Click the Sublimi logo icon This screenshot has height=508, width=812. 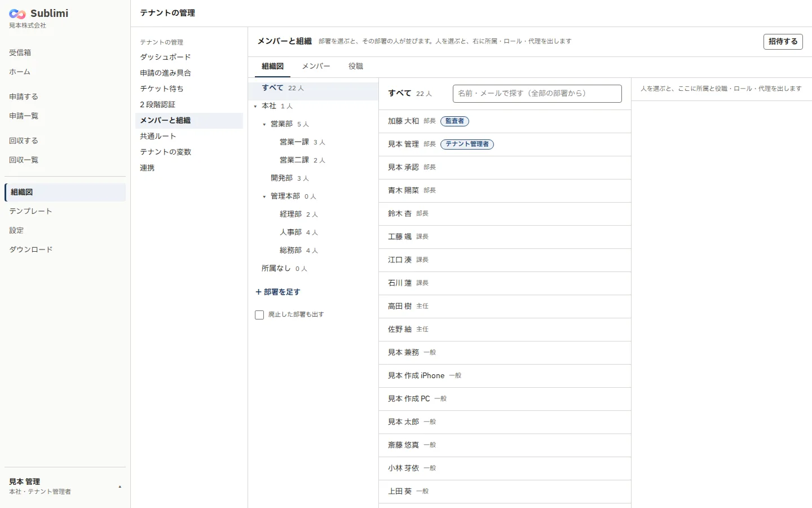(x=17, y=14)
